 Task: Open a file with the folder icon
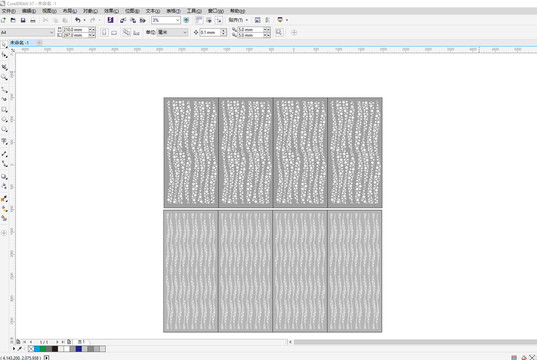point(13,20)
